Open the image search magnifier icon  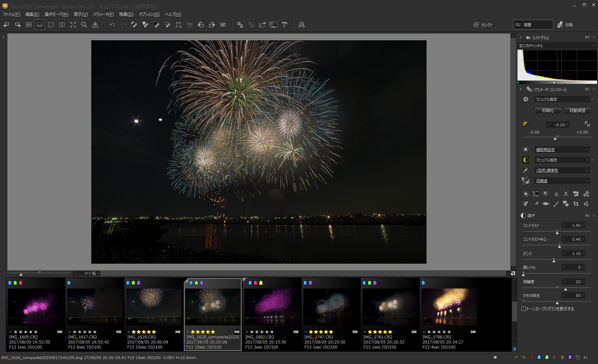301,25
